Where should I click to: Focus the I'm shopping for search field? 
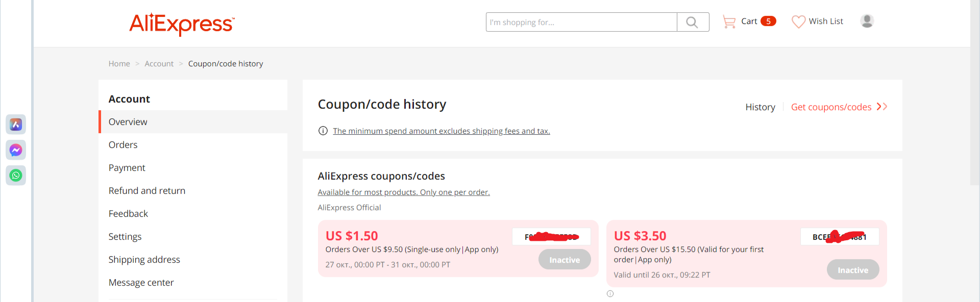pos(581,22)
